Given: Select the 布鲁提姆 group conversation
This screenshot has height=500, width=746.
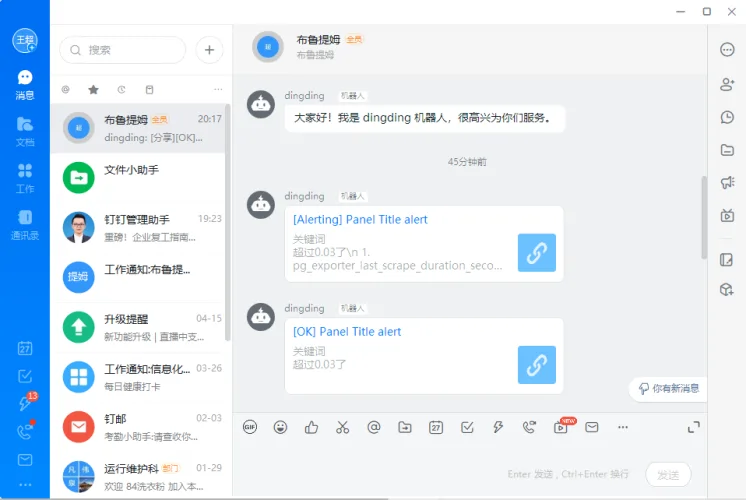Looking at the screenshot, I should [138, 128].
